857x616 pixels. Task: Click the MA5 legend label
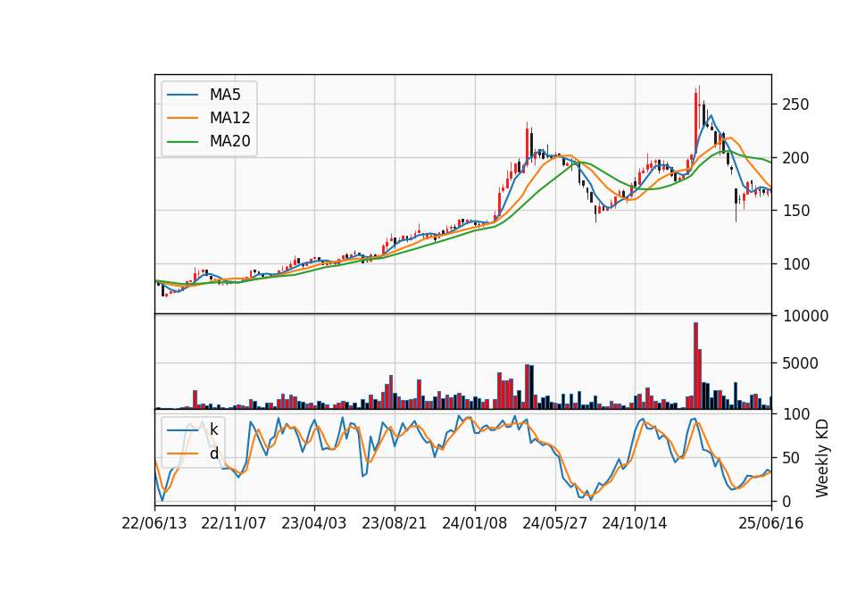pos(225,95)
